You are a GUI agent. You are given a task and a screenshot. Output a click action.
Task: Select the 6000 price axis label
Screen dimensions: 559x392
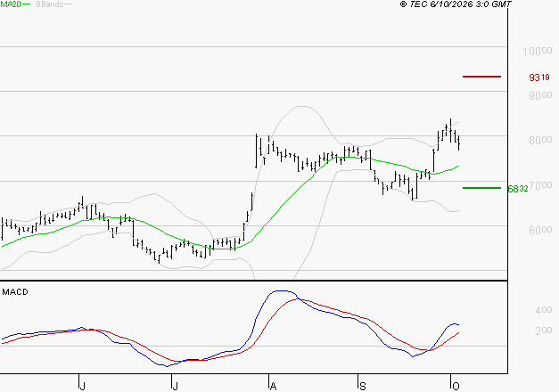click(x=540, y=230)
